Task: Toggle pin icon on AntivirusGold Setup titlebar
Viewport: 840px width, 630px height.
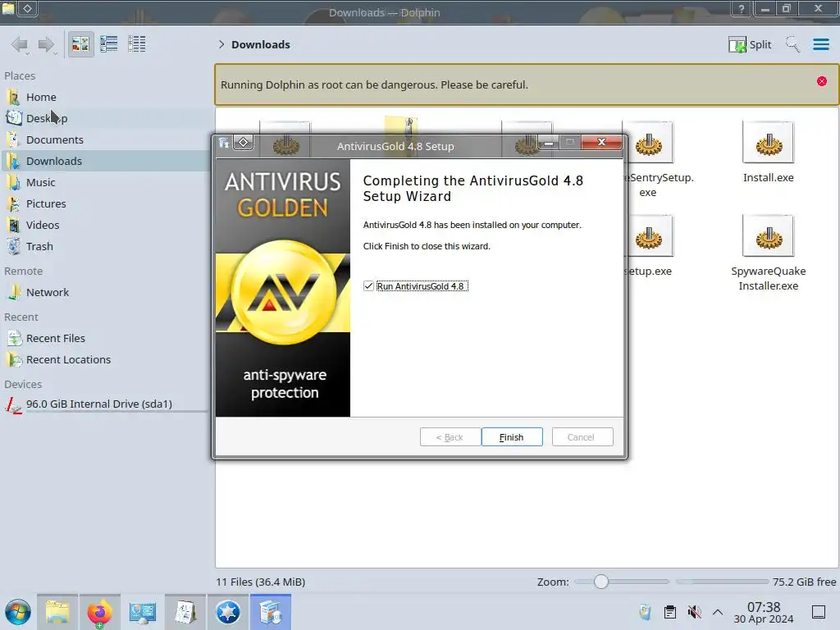Action: [x=243, y=143]
